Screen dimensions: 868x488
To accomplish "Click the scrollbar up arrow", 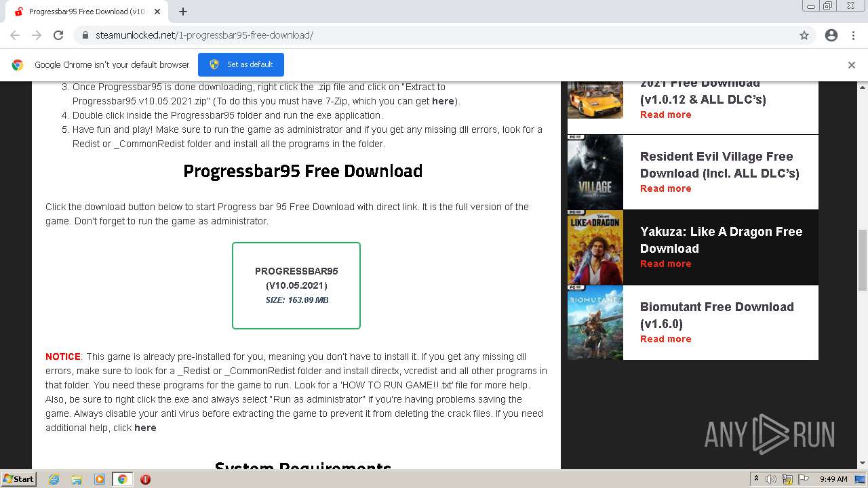I will [863, 87].
